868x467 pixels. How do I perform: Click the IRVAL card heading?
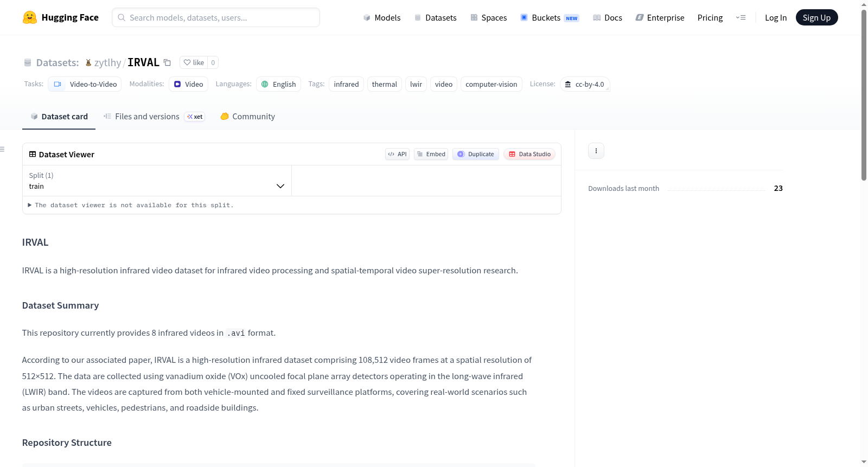click(35, 242)
